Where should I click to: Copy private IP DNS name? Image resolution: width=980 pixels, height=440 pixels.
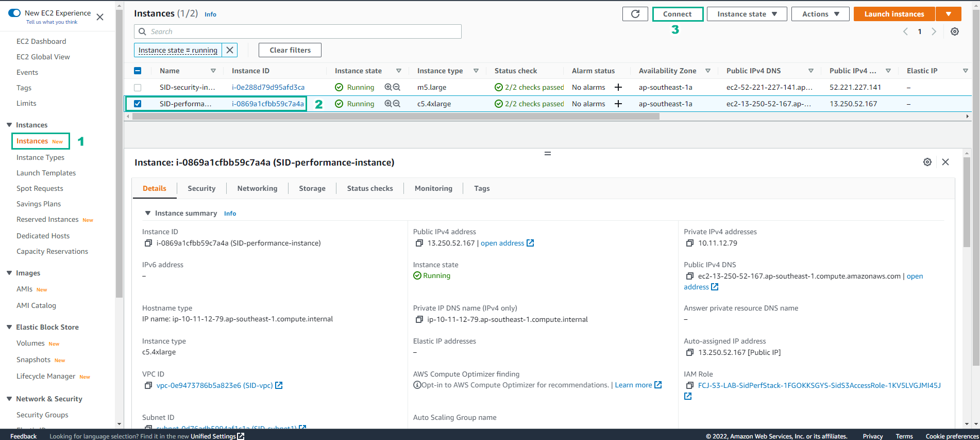pos(419,319)
